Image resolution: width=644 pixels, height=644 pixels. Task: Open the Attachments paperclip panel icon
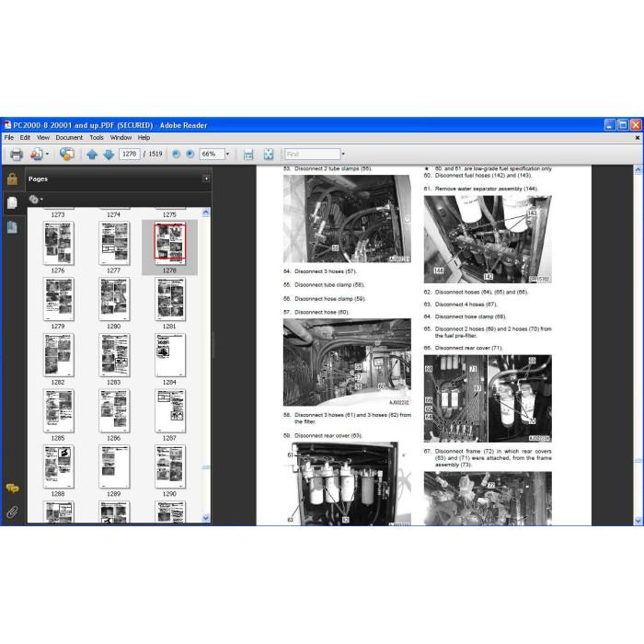12,512
